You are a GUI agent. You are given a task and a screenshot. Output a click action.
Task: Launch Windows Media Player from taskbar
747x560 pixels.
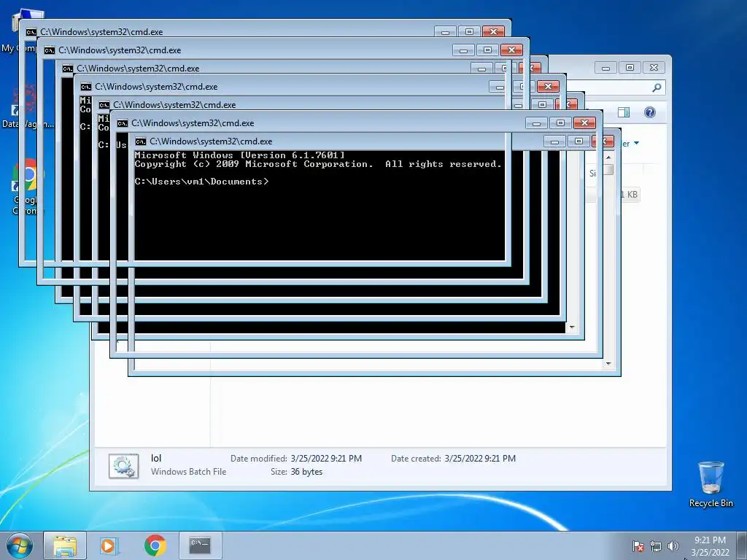pyautogui.click(x=109, y=545)
